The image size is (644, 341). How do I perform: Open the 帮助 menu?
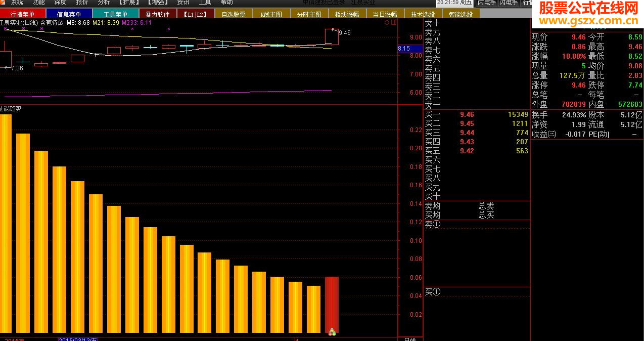(x=227, y=3)
